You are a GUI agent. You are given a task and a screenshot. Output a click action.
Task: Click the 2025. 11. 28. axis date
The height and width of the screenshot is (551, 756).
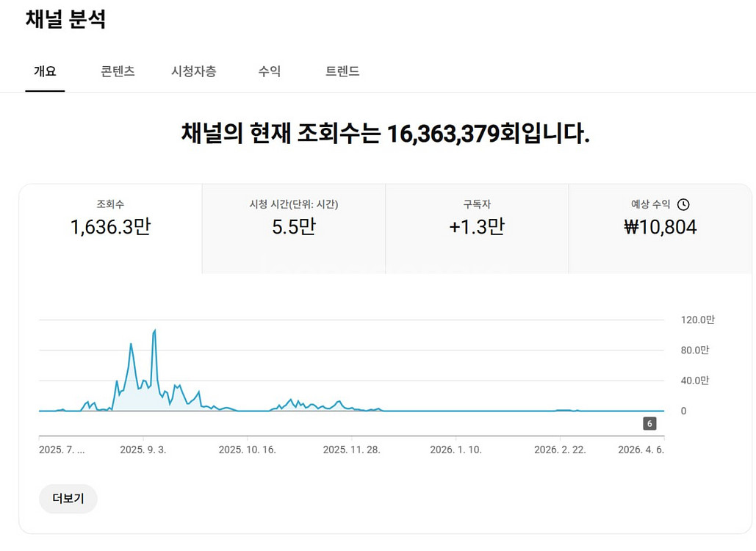(351, 450)
